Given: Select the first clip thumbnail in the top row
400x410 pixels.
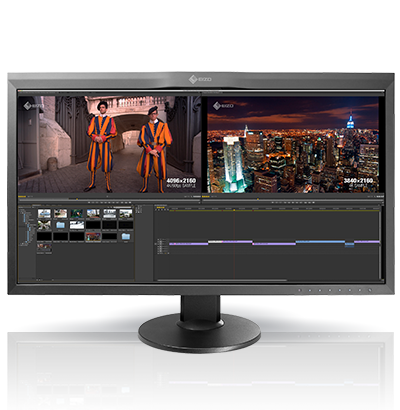Looking at the screenshot, I should click(44, 213).
